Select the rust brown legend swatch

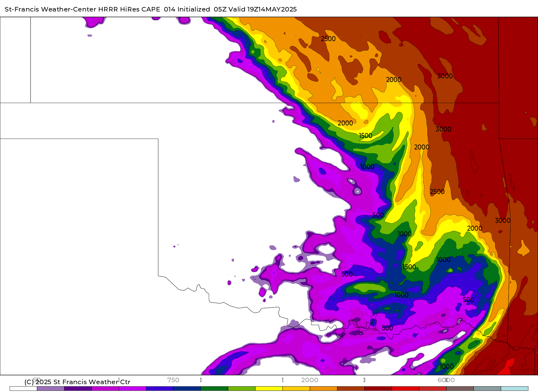(x=351, y=388)
